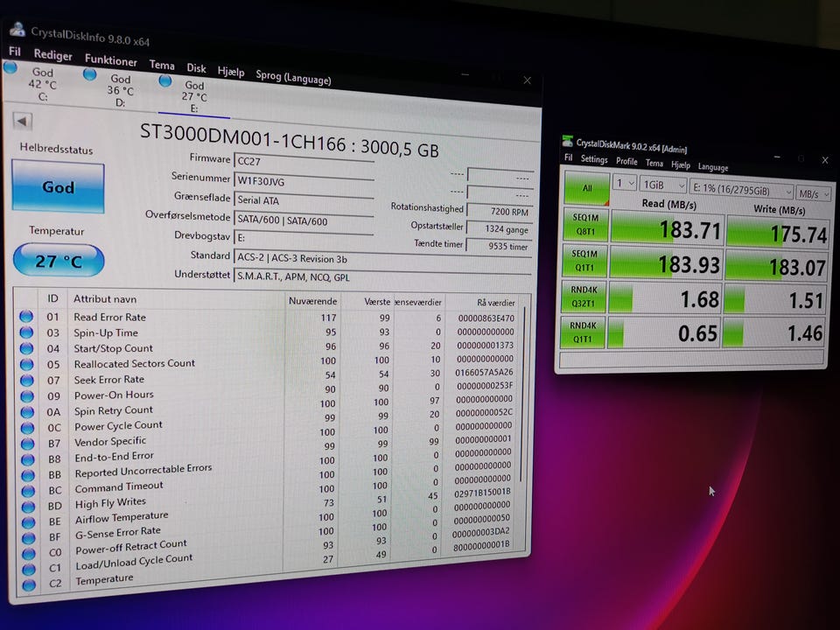This screenshot has height=630, width=840.
Task: Click the CrystalDiskMark app icon in title bar
Action: click(x=567, y=141)
